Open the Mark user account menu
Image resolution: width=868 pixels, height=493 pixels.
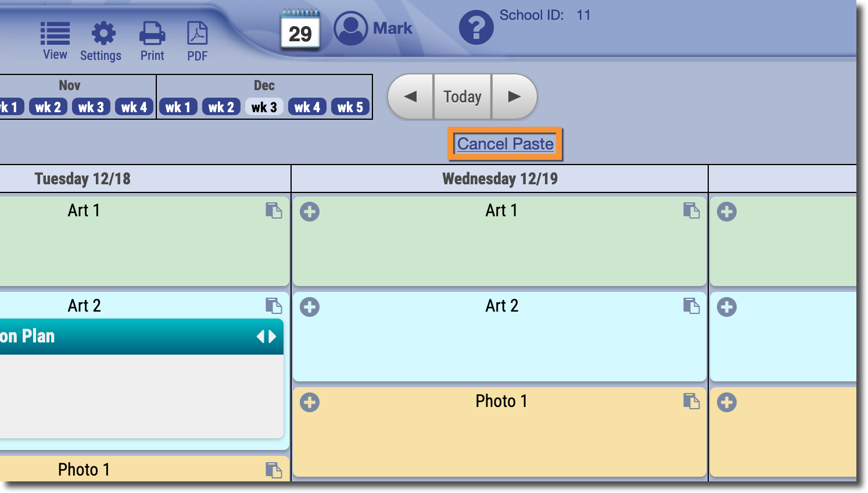pyautogui.click(x=373, y=28)
